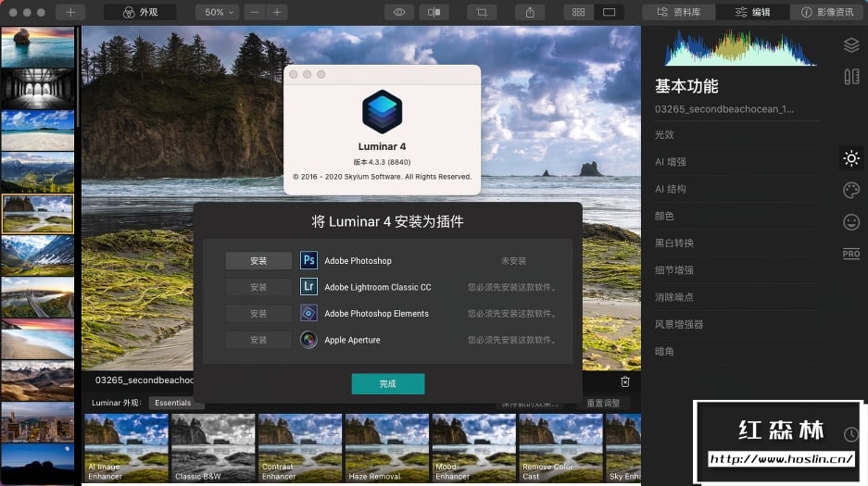
Task: Expand the 细节增强 tool
Action: coord(737,269)
